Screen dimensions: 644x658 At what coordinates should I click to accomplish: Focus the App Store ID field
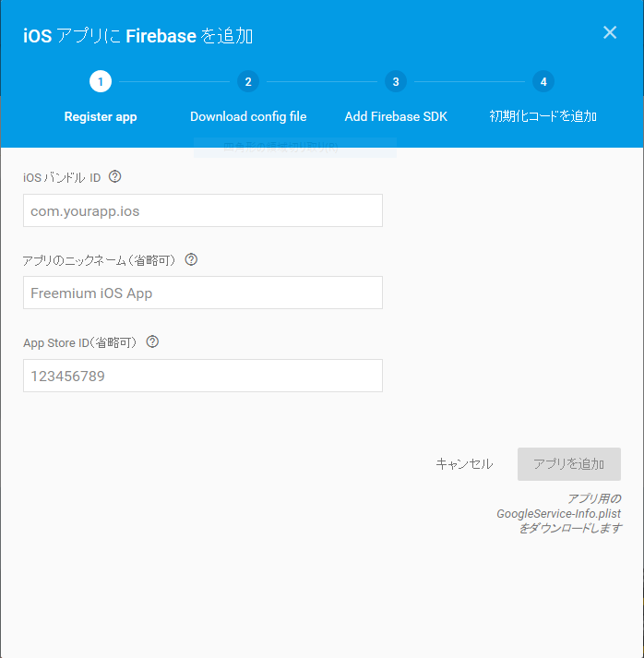pyautogui.click(x=203, y=376)
